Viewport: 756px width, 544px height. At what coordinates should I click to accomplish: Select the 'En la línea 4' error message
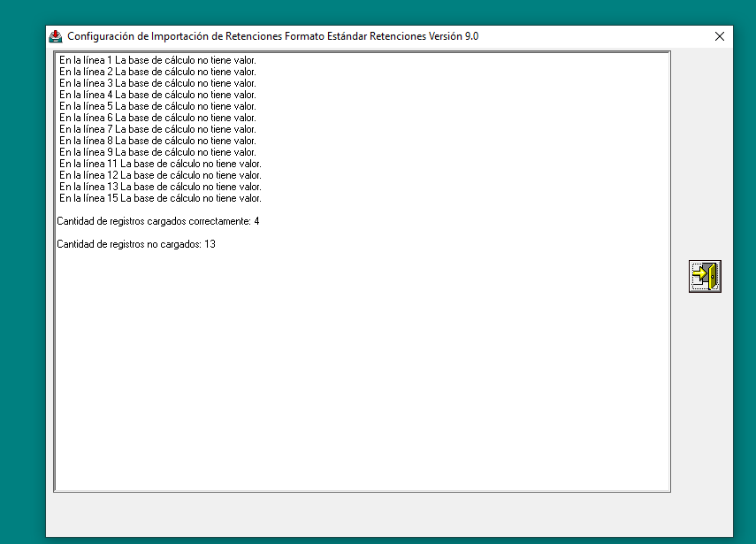coord(157,95)
